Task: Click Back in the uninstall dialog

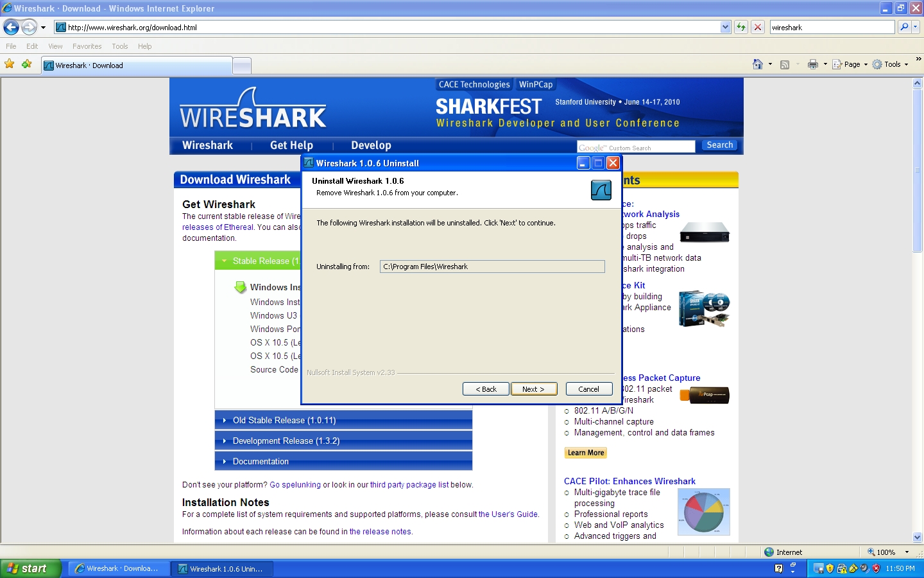Action: (x=486, y=389)
